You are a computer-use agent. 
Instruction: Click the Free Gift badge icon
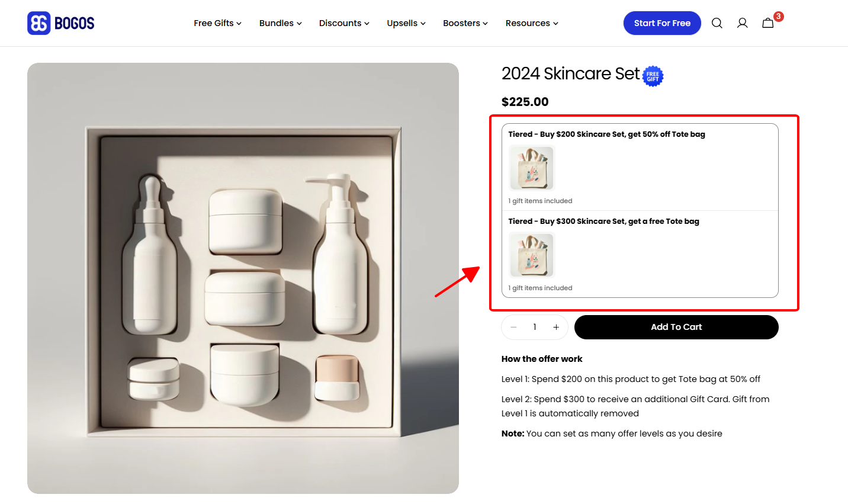pos(653,76)
